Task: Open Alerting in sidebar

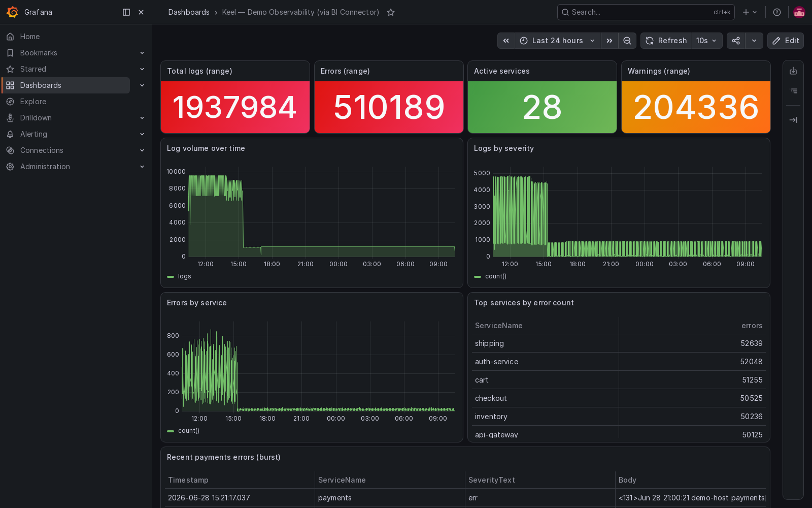Action: click(33, 134)
